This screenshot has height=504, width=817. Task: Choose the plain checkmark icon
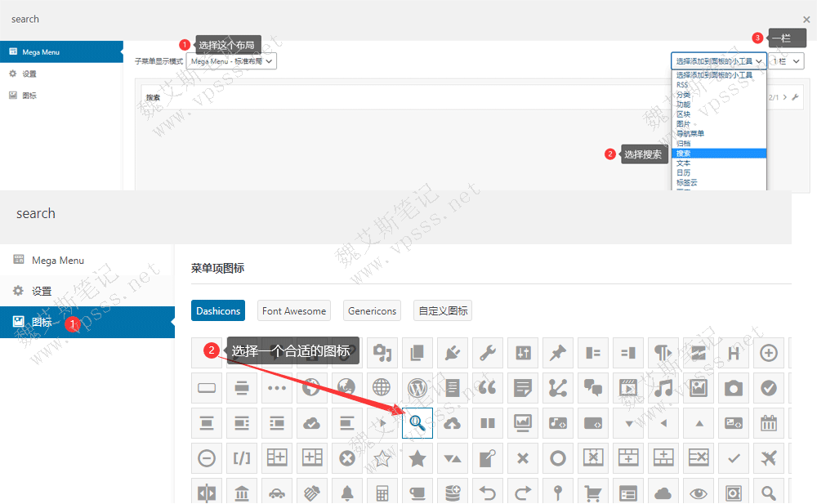tap(734, 458)
